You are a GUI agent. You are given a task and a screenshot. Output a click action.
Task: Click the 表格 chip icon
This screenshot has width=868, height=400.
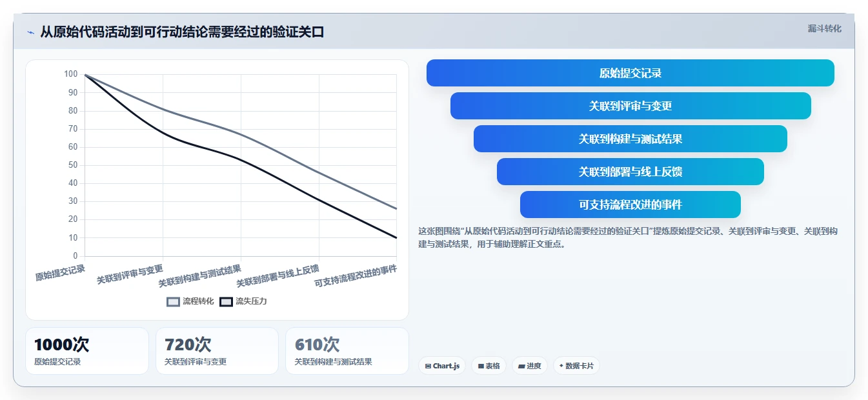[481, 366]
